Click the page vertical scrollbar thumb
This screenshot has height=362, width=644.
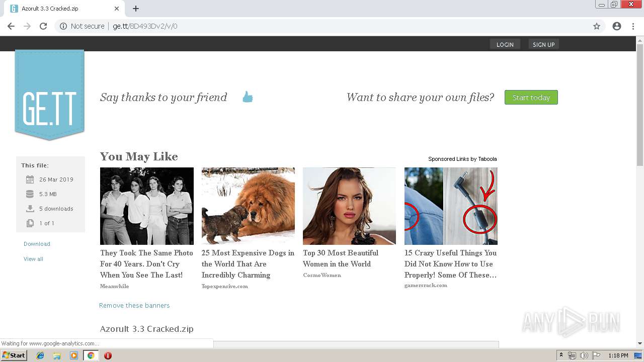tap(640, 105)
